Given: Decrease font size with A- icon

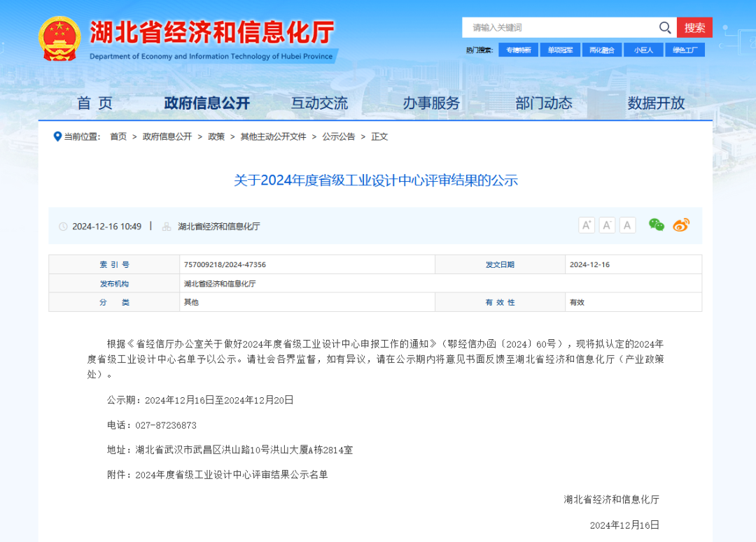Looking at the screenshot, I should pos(607,225).
